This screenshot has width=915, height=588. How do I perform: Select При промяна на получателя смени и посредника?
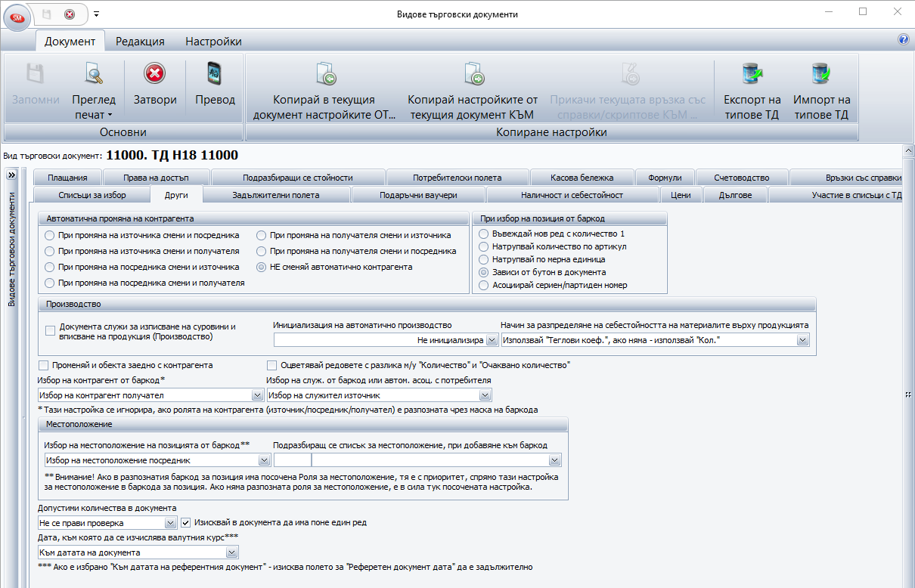click(x=262, y=251)
